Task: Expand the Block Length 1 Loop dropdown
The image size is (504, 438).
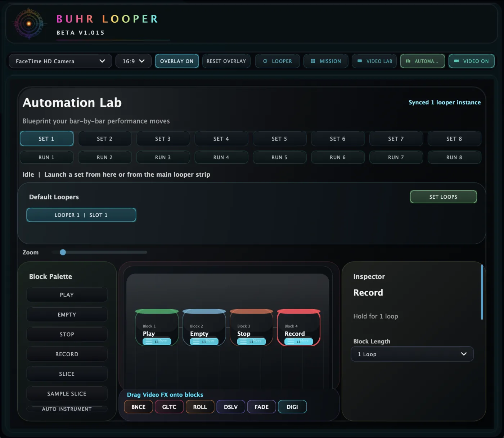Action: pos(412,354)
